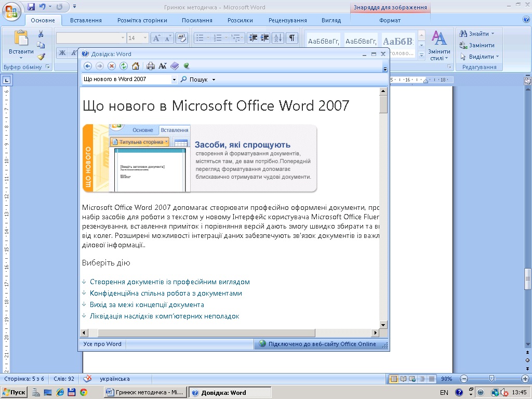Click the Знайти button
Viewport: 532px width, 399px height.
pos(477,34)
